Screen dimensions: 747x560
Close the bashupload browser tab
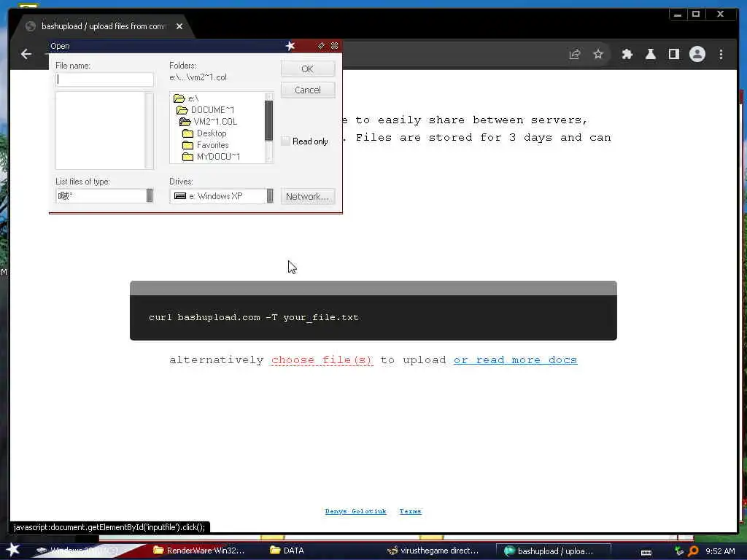[x=179, y=26]
